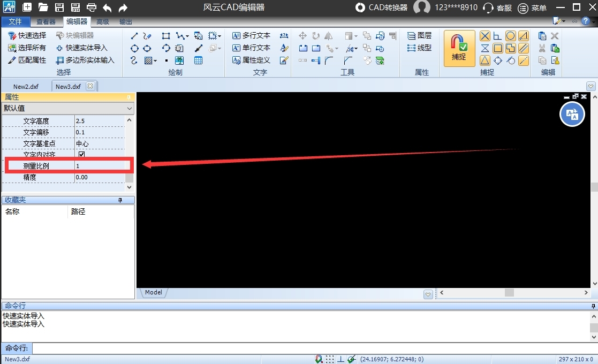The image size is (598, 364).
Task: Select the Point drawing tool
Action: click(166, 60)
